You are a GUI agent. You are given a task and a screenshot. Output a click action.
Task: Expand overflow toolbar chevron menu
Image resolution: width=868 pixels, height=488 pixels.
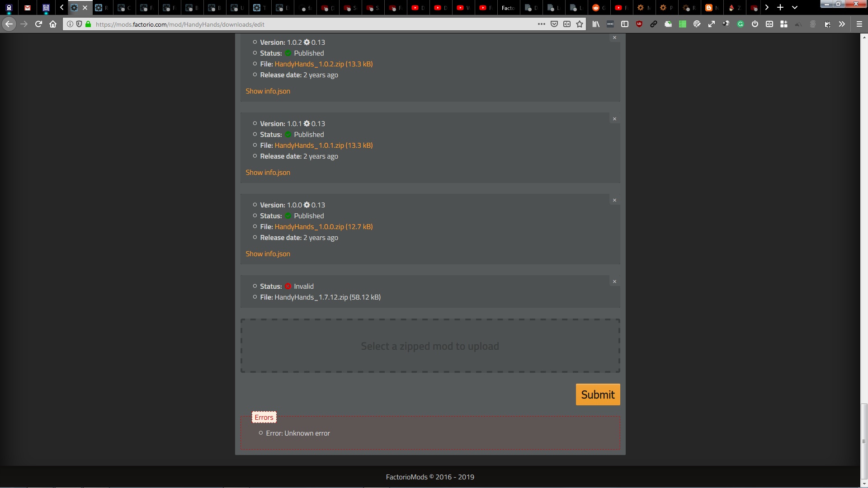pos(842,24)
